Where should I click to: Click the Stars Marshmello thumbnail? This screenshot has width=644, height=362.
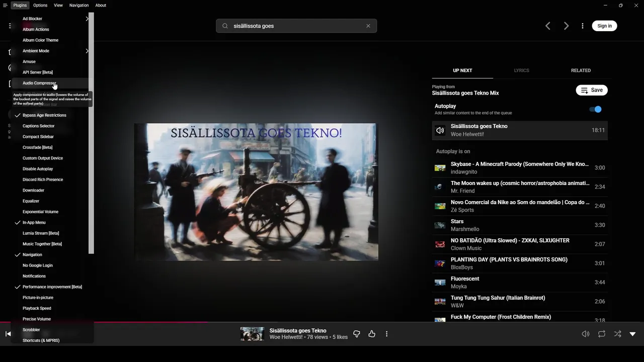click(440, 225)
